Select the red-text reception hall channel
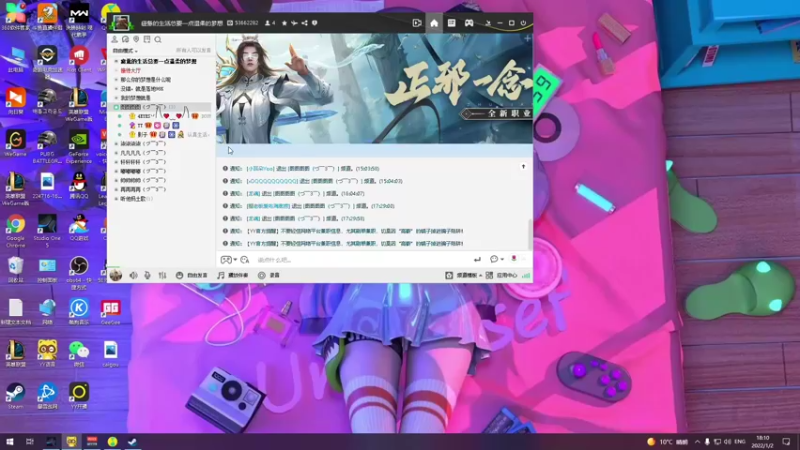 pos(131,70)
